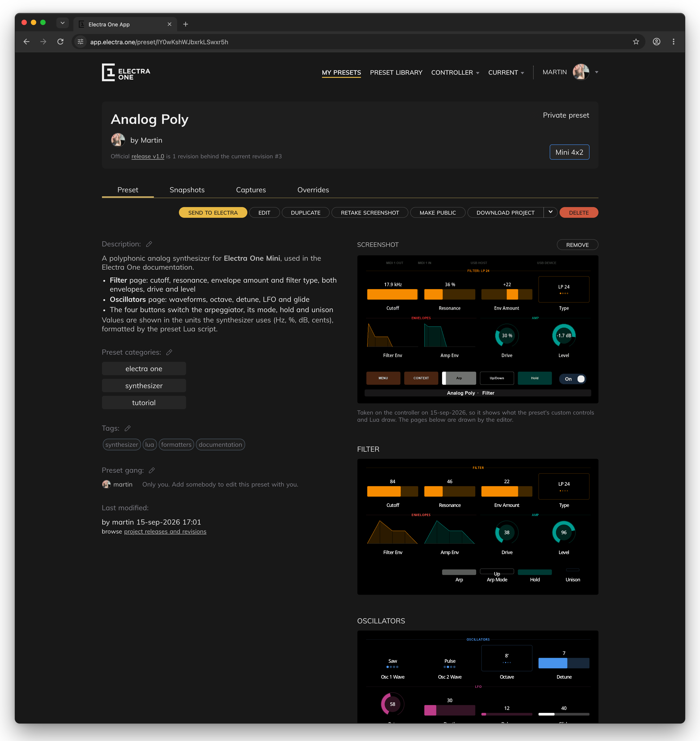700x741 pixels.
Task: Click the martin gang member avatar
Action: [x=106, y=484]
